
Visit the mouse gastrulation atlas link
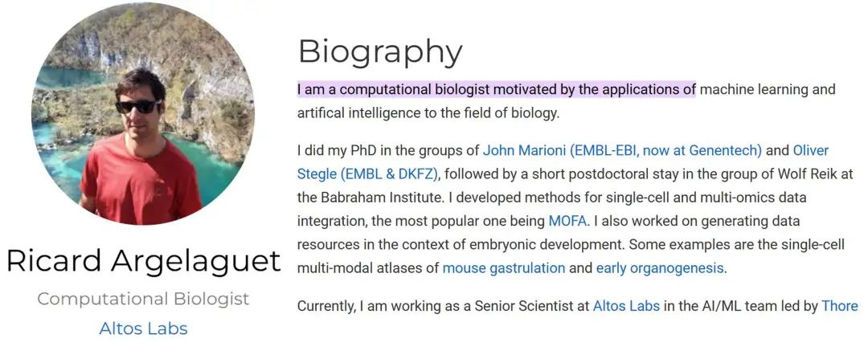click(x=503, y=267)
